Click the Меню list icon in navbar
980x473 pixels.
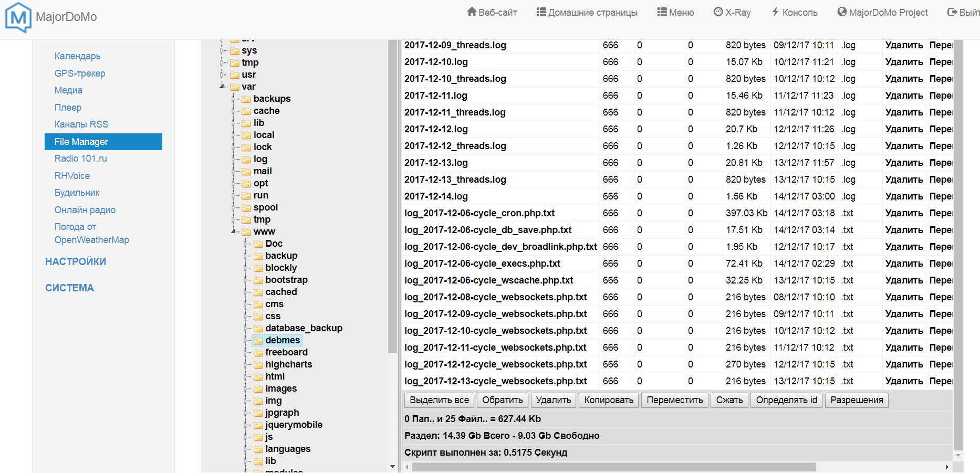click(662, 12)
